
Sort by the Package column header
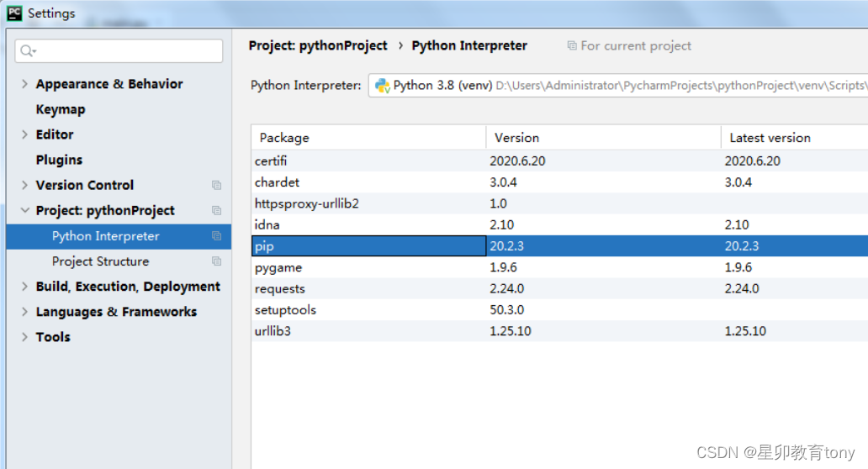(368, 138)
